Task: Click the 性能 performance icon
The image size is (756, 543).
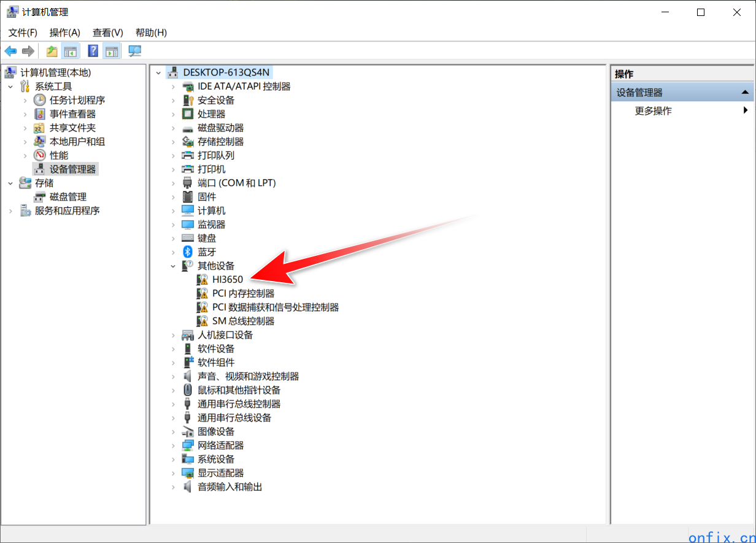Action: [x=40, y=155]
